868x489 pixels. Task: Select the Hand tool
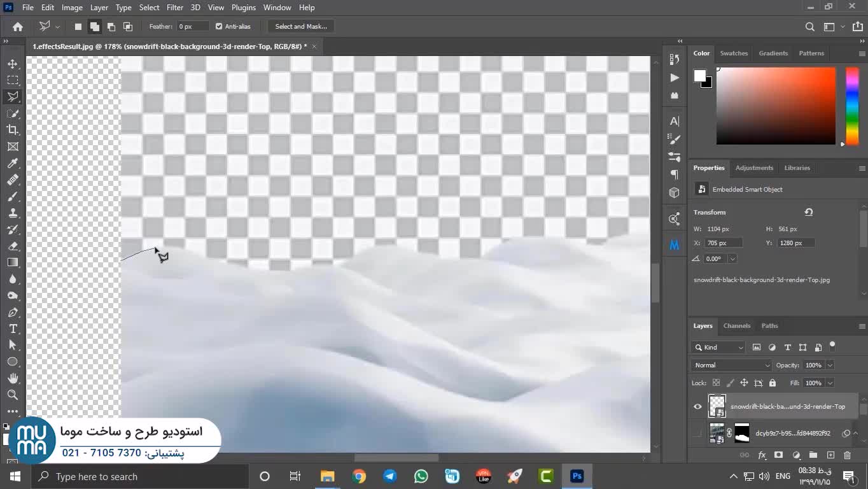coord(13,378)
